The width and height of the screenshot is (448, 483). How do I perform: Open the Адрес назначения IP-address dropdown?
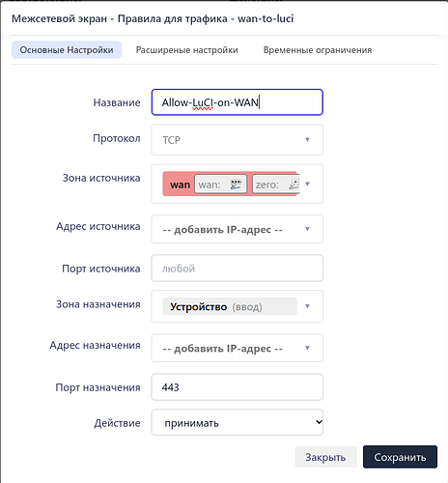coord(238,348)
